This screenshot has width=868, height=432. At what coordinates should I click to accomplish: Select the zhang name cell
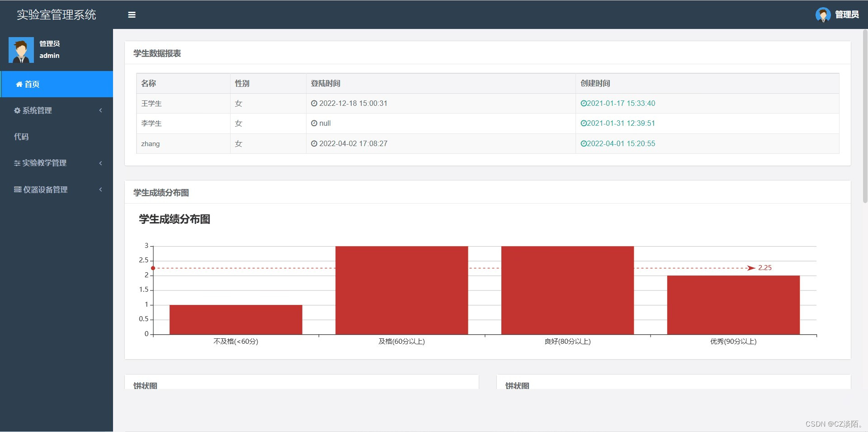pyautogui.click(x=184, y=143)
